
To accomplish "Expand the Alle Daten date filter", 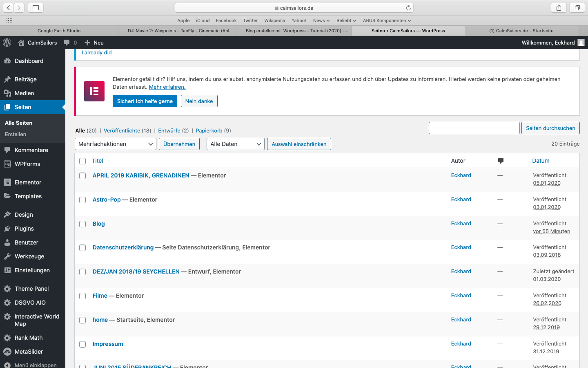I will 236,144.
